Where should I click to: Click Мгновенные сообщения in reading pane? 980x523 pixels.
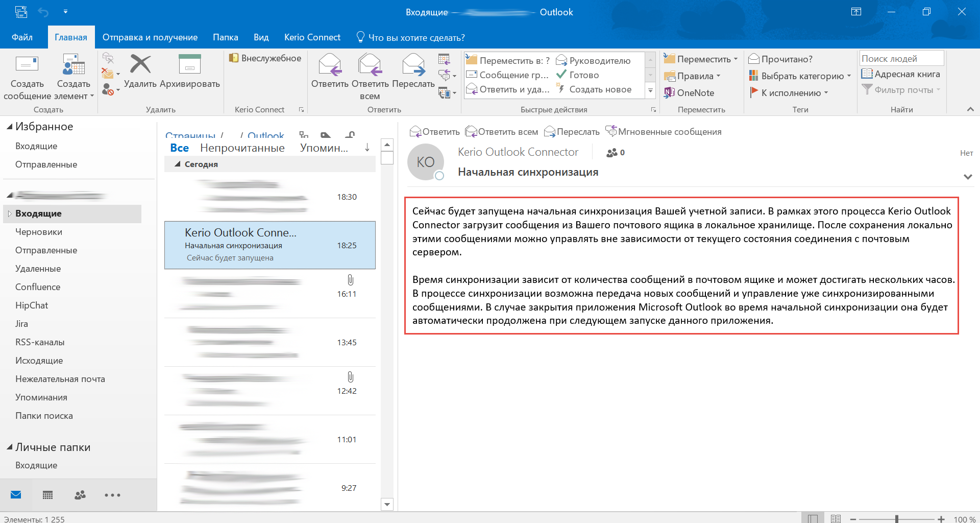coord(664,132)
